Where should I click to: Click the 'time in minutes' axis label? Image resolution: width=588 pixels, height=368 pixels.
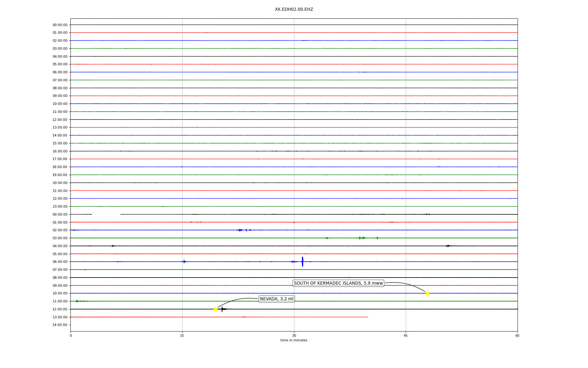click(294, 340)
